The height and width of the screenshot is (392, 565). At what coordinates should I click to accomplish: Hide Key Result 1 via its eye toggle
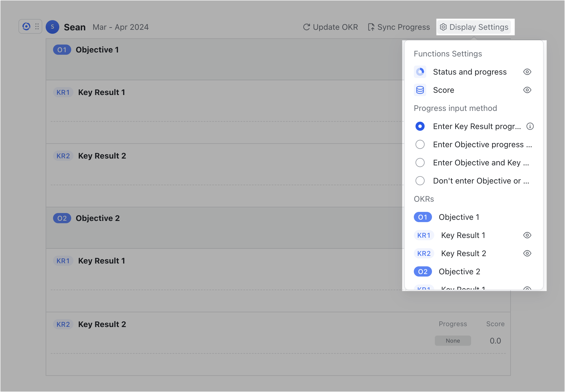[527, 235]
